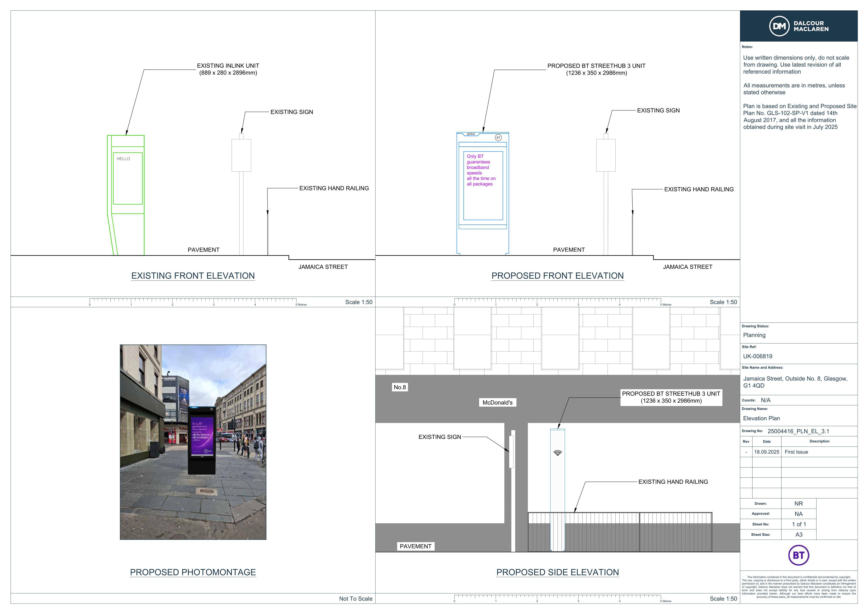This screenshot has width=868, height=614.
Task: Select the 'PROPOSED FRONT ELEVATION' title
Action: point(558,276)
